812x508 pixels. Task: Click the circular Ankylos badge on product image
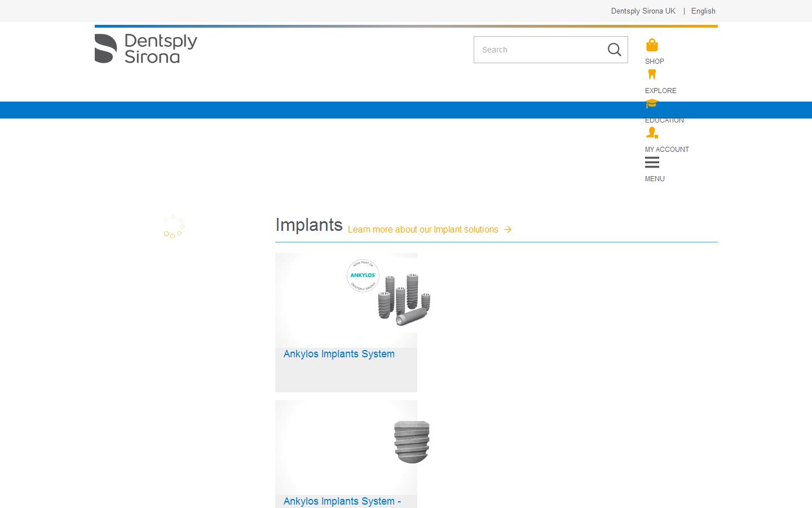click(363, 275)
